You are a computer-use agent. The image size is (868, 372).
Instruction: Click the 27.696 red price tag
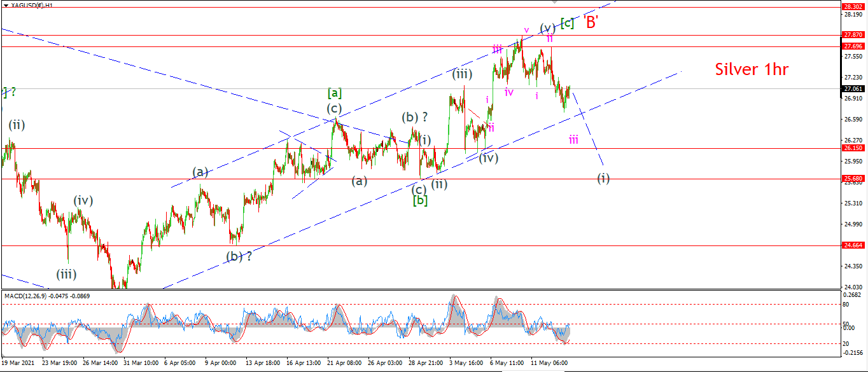coord(853,46)
